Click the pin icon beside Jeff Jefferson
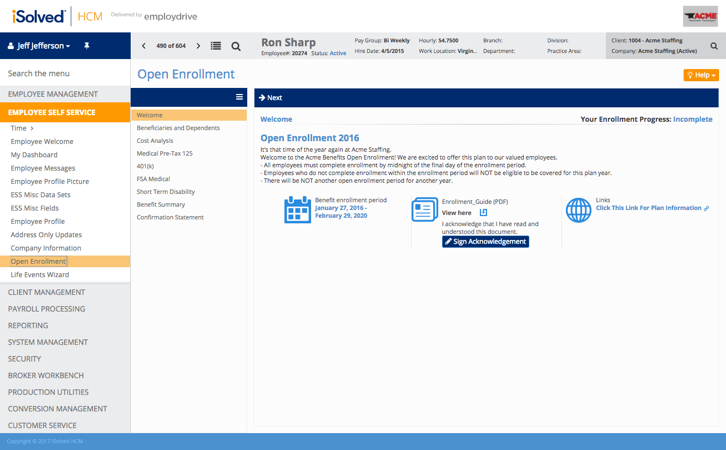Viewport: 726px width, 450px height. click(86, 46)
